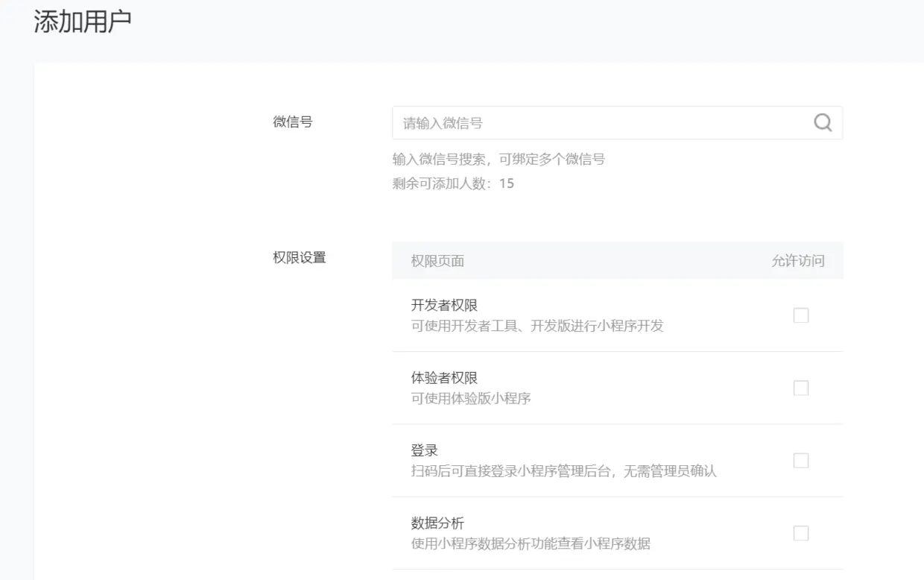The width and height of the screenshot is (924, 580).
Task: Click the 体验者权限 row title
Action: 444,378
